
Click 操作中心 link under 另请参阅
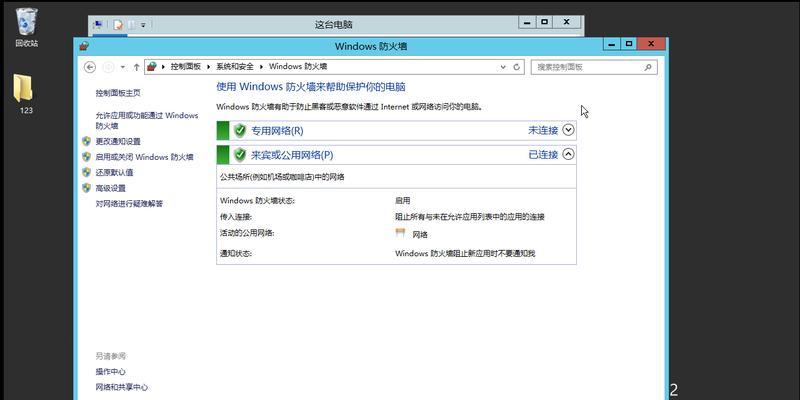[110, 371]
